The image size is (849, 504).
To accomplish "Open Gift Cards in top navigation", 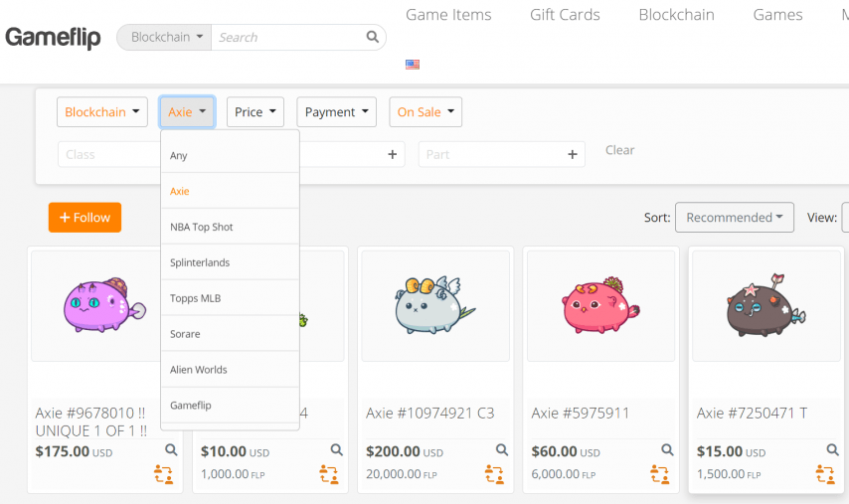I will pyautogui.click(x=566, y=15).
